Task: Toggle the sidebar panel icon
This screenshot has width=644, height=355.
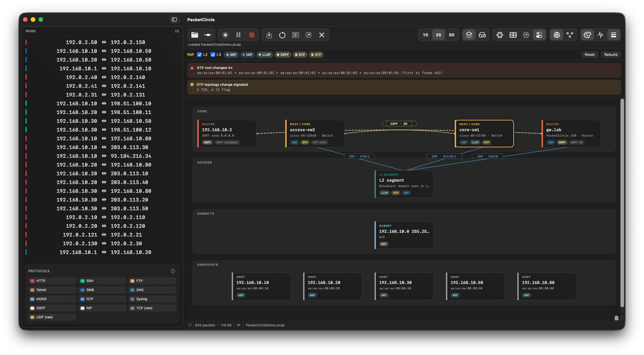Action: click(174, 20)
